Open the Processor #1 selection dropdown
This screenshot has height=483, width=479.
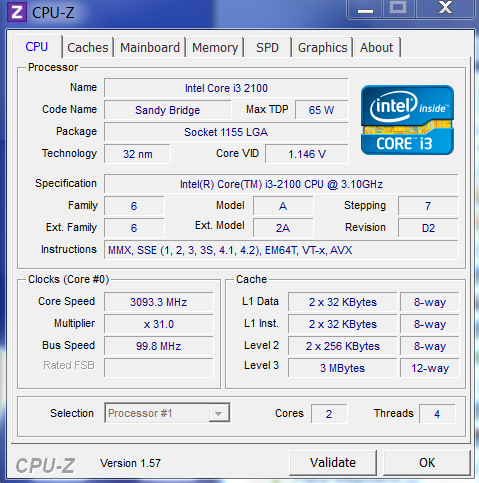coord(167,413)
